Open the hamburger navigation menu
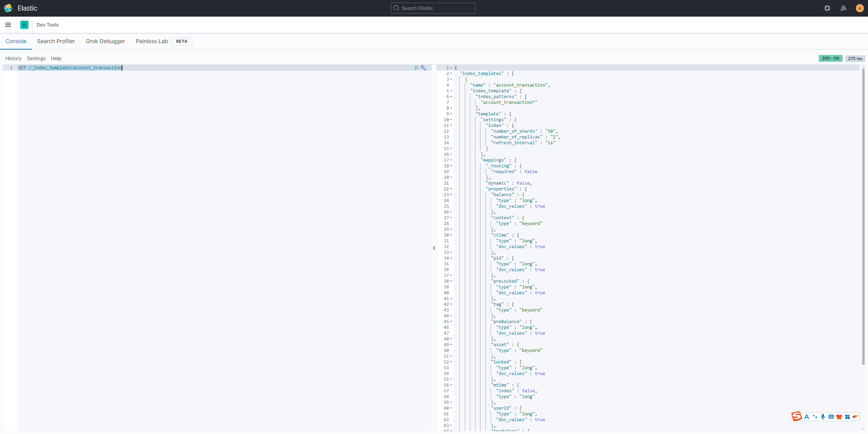 8,25
